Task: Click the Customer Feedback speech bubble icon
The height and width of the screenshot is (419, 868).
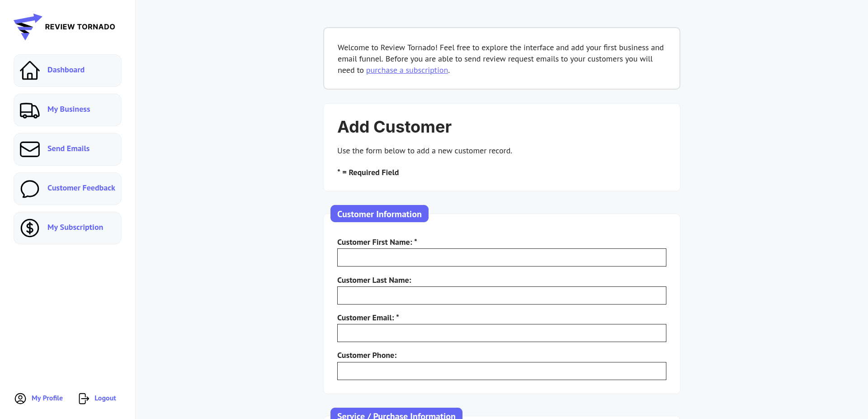Action: click(30, 189)
